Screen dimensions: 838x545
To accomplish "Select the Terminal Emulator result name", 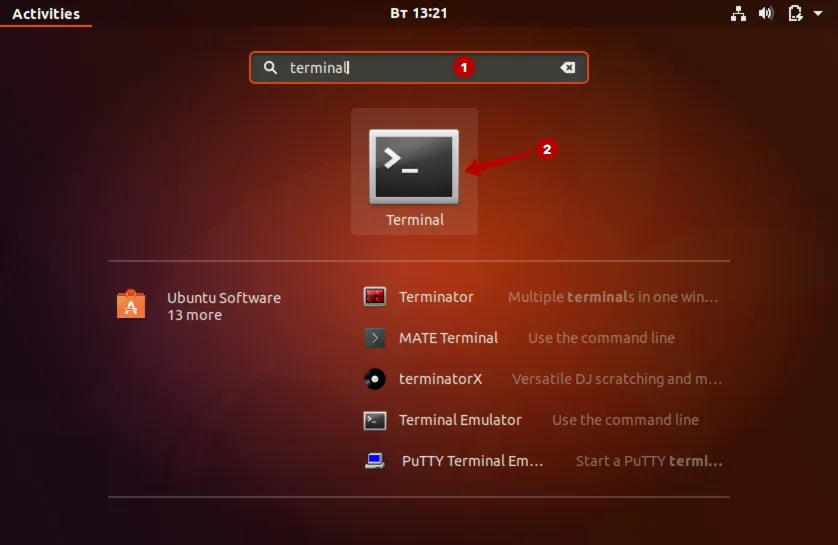I will pyautogui.click(x=460, y=420).
